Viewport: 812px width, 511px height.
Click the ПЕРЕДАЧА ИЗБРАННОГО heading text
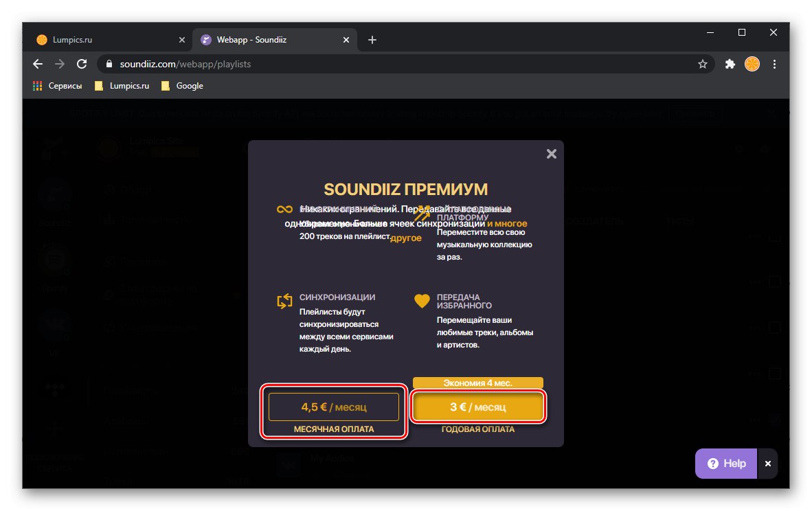pyautogui.click(x=464, y=302)
